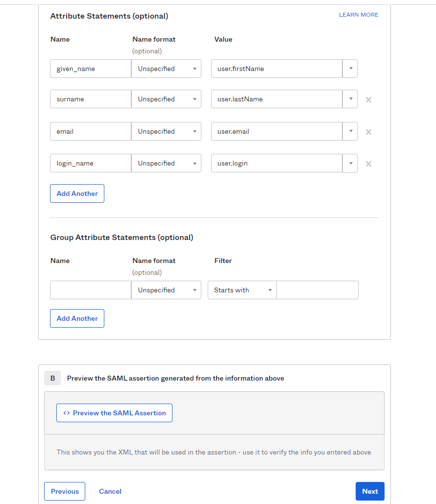Open the 'Starts with' filter dropdown
Viewport: 436px width, 504px height.
(242, 290)
